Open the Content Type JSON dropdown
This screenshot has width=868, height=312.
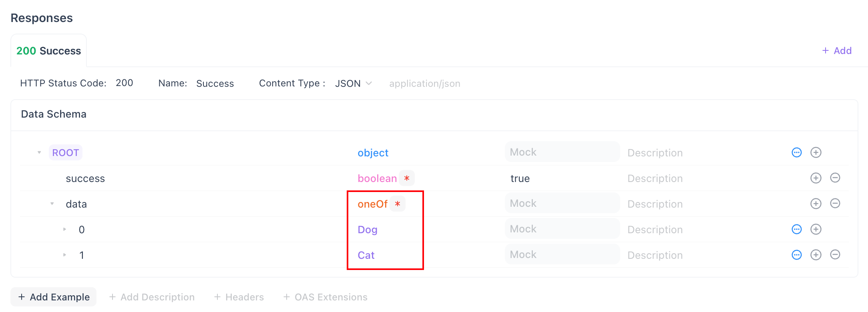(x=354, y=83)
